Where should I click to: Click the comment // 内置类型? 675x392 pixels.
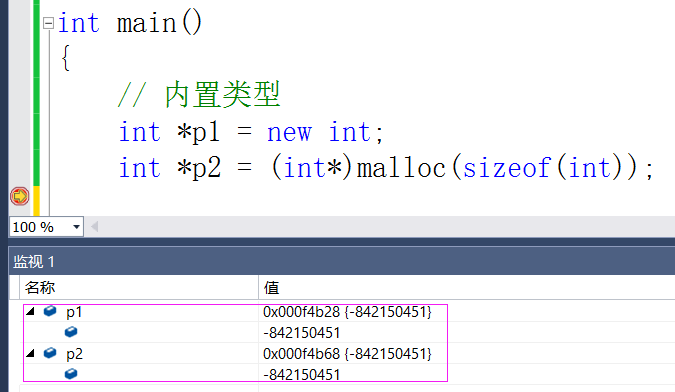(199, 95)
